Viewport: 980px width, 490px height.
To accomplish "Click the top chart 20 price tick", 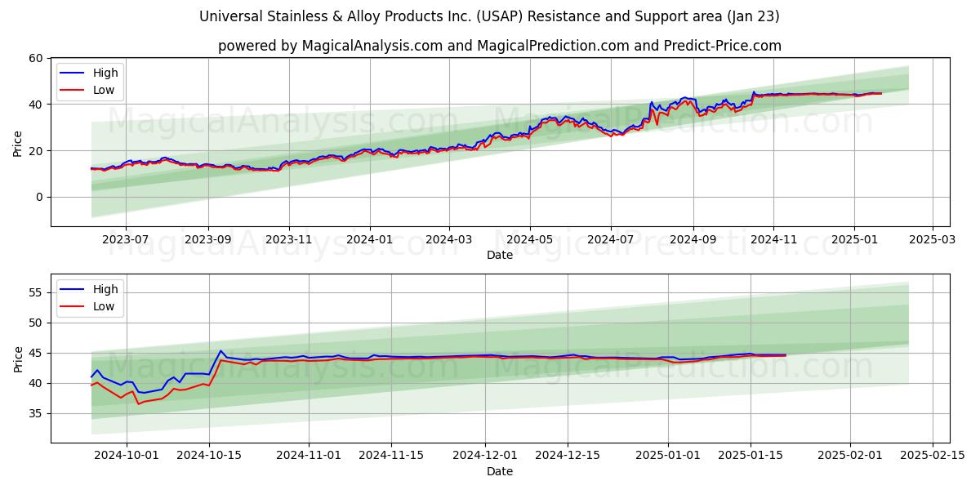I will pos(38,150).
